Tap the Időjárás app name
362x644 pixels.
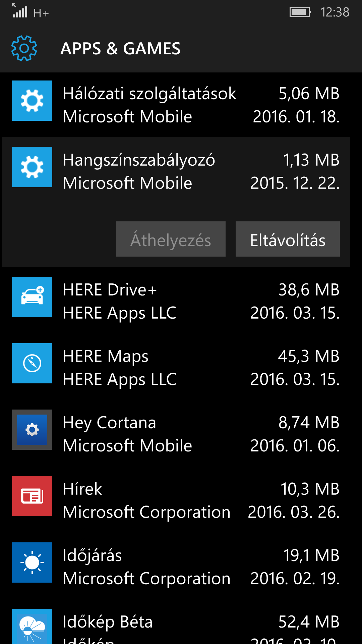point(93,556)
